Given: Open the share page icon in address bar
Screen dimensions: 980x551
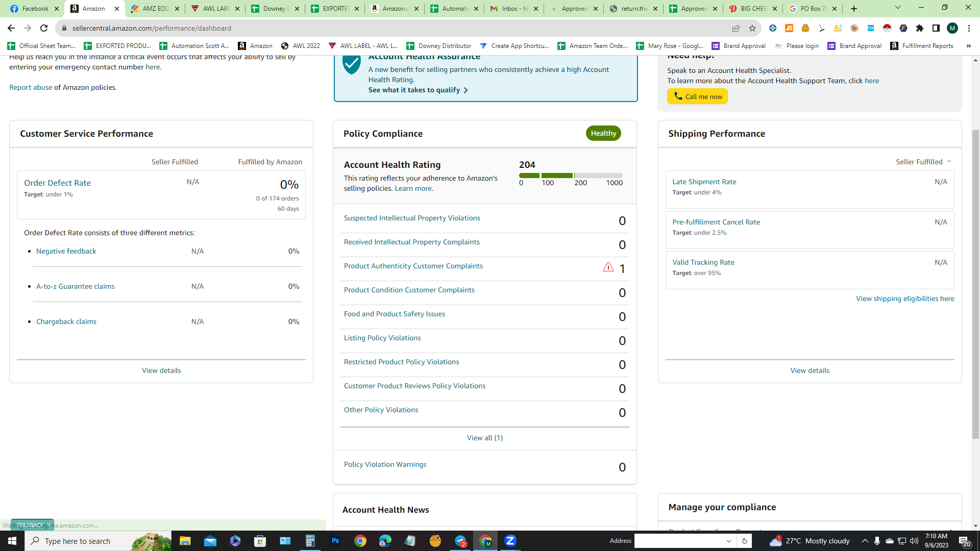Looking at the screenshot, I should [x=736, y=28].
